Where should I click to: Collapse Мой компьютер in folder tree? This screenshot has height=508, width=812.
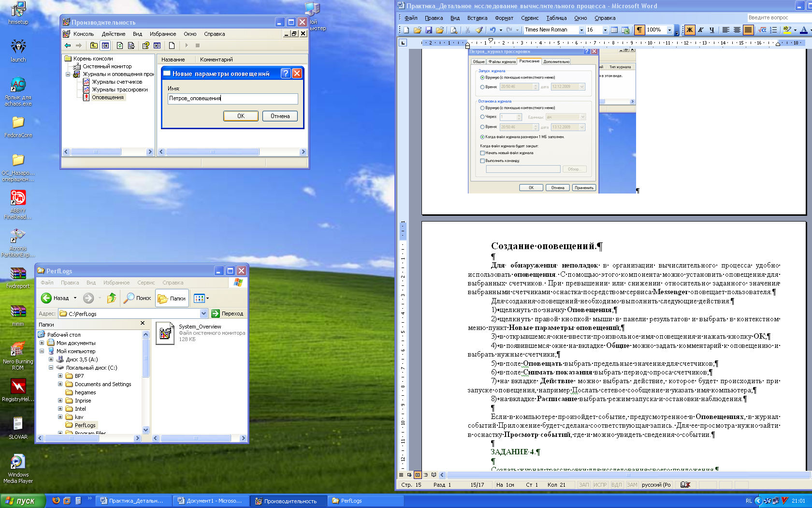42,351
